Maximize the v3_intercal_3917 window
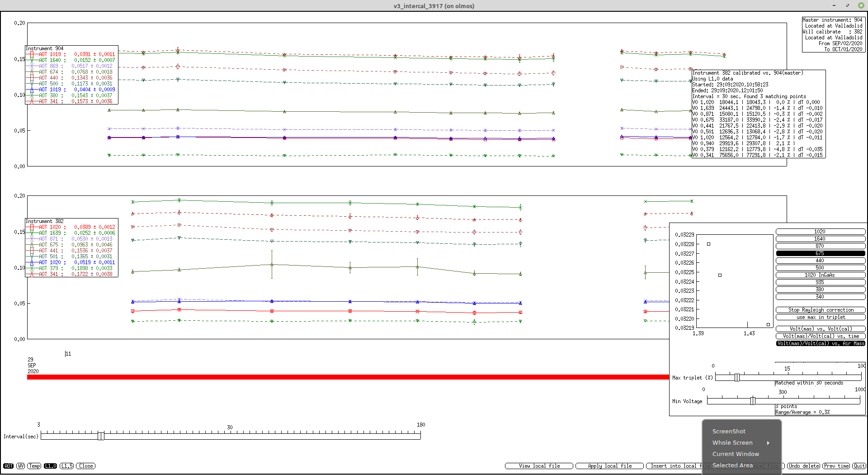 point(847,5)
